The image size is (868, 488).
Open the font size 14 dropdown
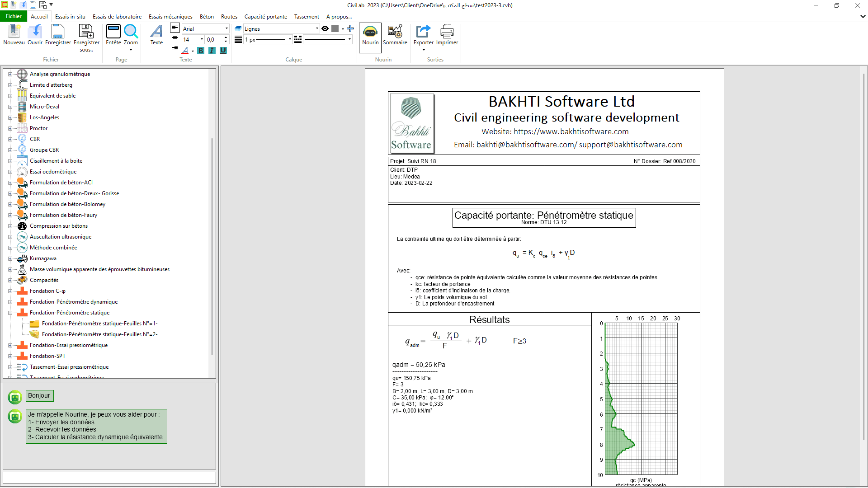pos(202,39)
